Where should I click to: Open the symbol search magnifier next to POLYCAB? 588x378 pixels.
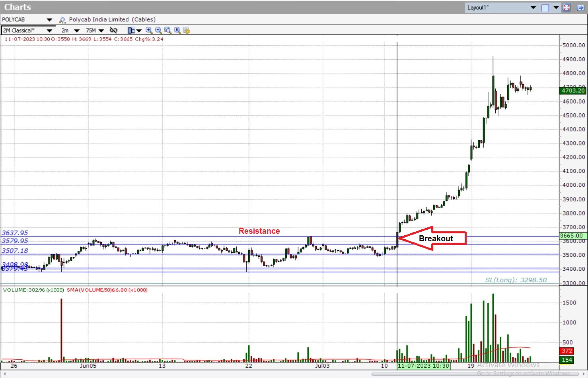point(62,20)
